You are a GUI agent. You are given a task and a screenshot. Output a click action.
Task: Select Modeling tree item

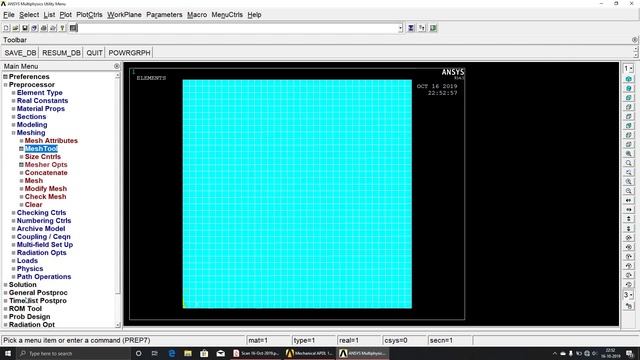click(32, 125)
